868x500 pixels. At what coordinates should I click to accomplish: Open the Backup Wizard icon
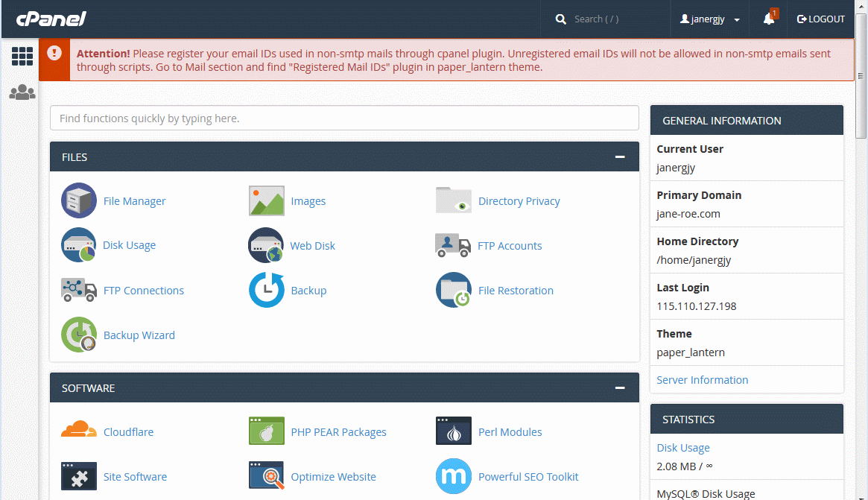79,335
